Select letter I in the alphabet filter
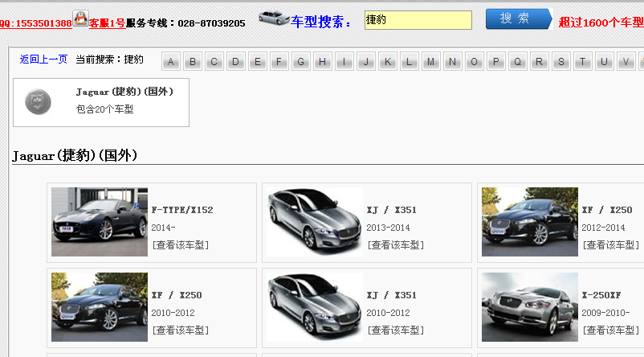This screenshot has height=357, width=644. (x=344, y=61)
